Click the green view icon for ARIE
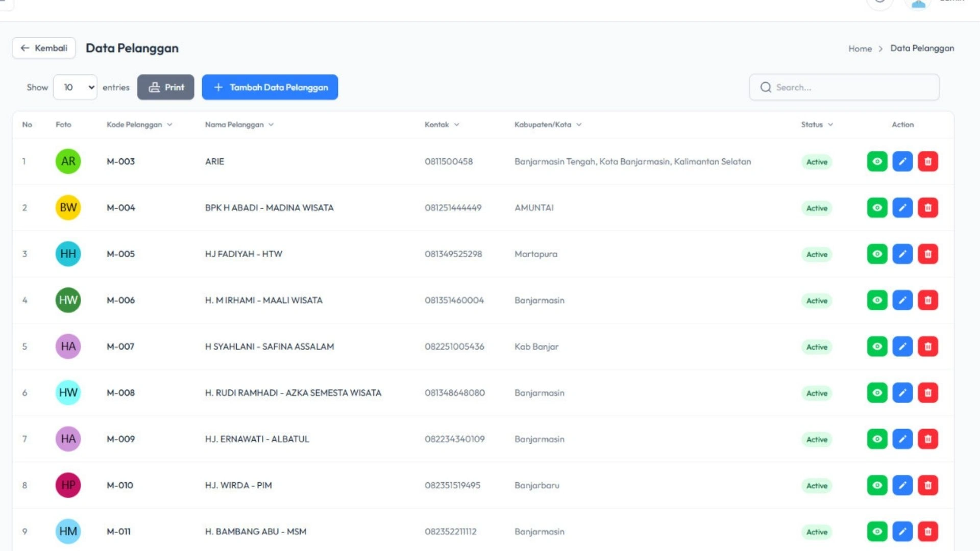This screenshot has width=980, height=551. [877, 162]
